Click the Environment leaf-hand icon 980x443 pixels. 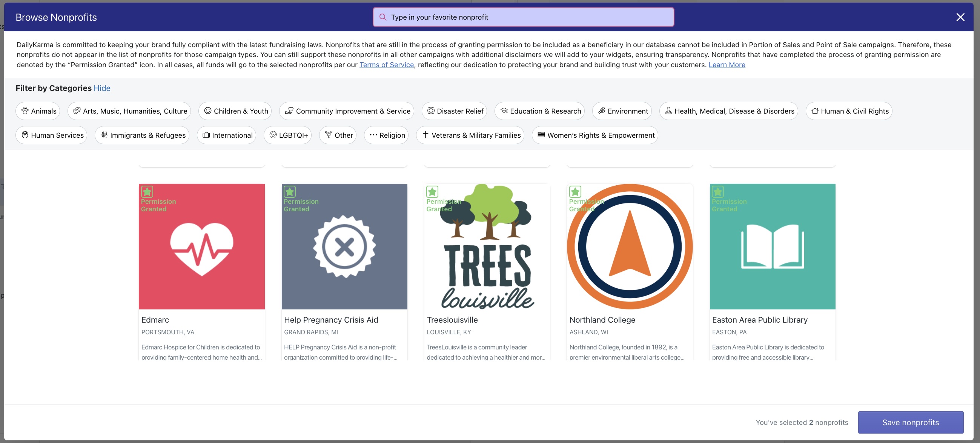pyautogui.click(x=602, y=111)
